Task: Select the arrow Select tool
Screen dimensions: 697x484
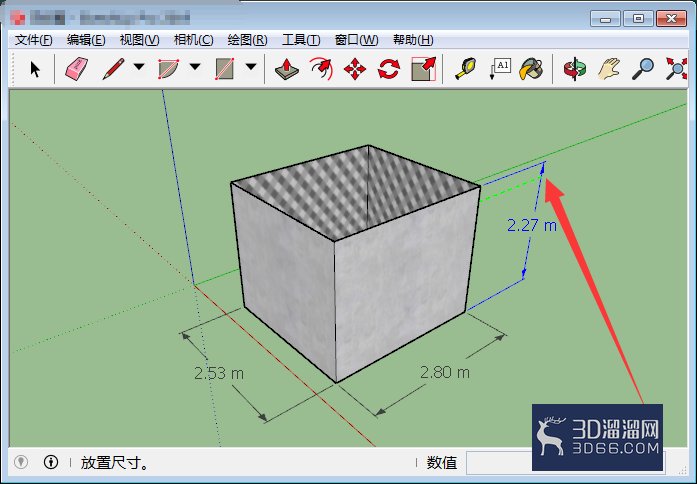Action: [x=35, y=69]
